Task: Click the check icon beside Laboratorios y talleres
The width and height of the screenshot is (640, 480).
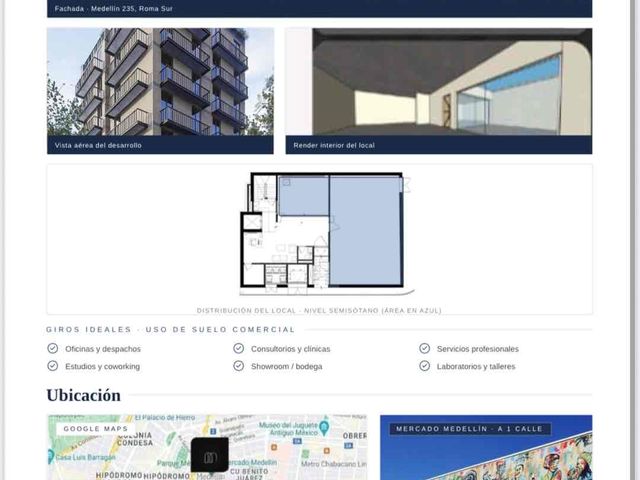Action: coord(424,366)
